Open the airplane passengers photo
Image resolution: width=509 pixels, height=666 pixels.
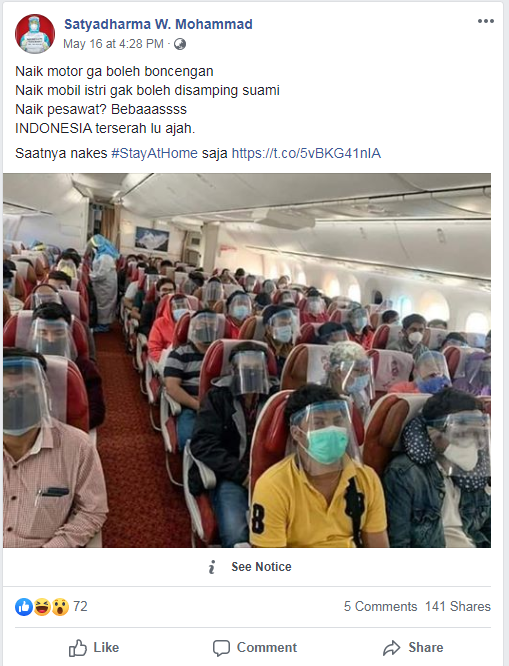(x=247, y=360)
